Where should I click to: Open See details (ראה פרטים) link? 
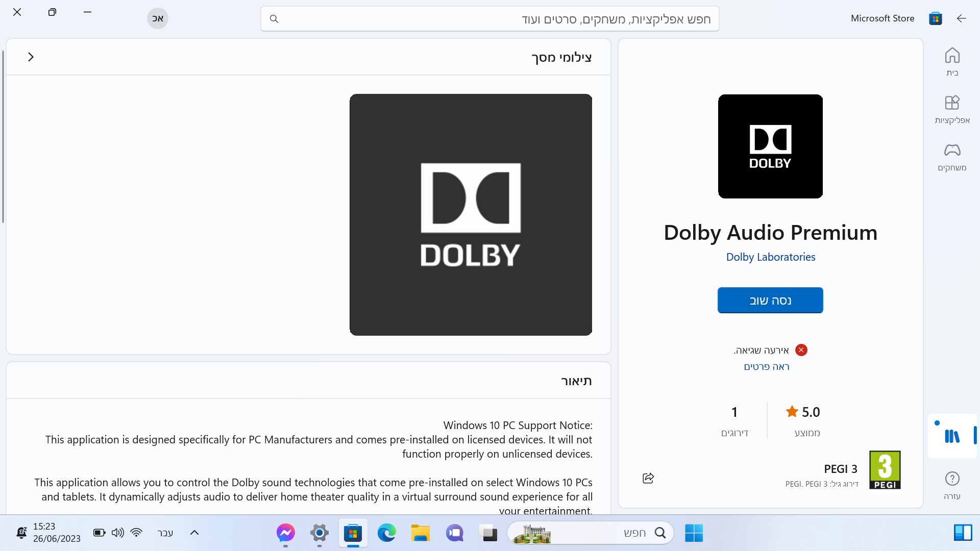[x=767, y=367]
